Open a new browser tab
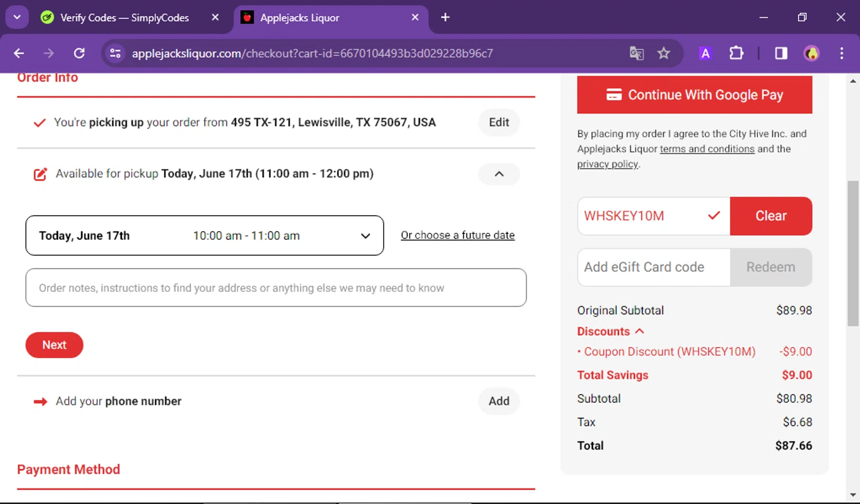 (445, 17)
